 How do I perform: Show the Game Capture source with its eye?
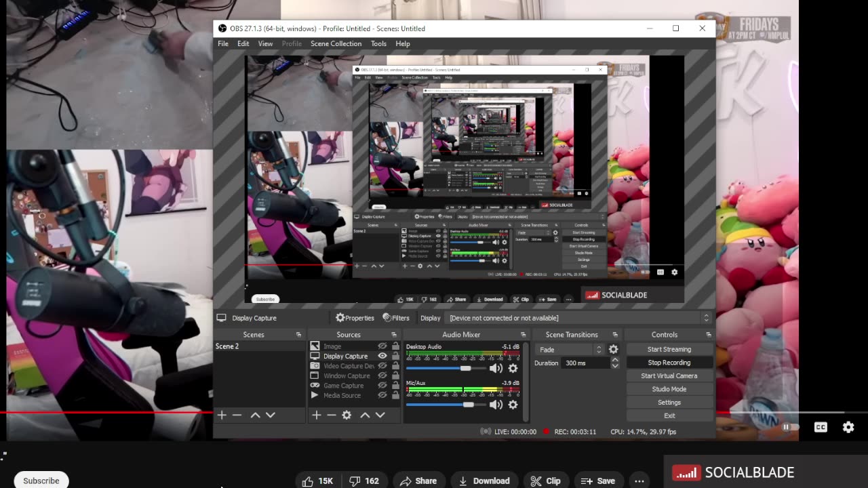tap(382, 386)
